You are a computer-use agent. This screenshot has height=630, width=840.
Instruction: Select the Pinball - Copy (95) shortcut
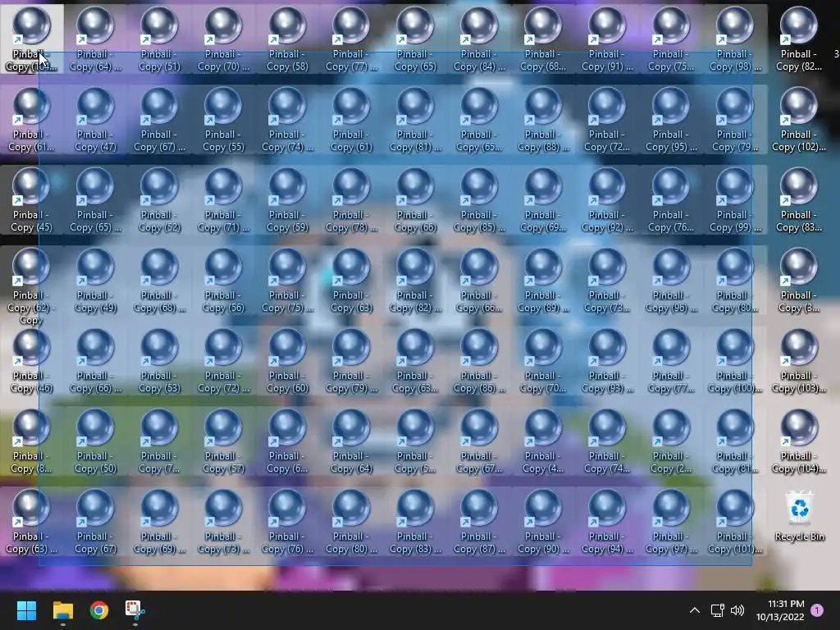click(x=671, y=120)
